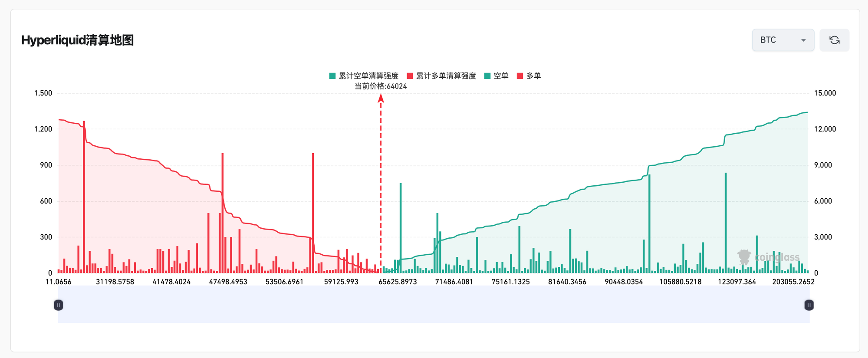
Task: Click the 当前价格:64024 label
Action: click(x=381, y=86)
